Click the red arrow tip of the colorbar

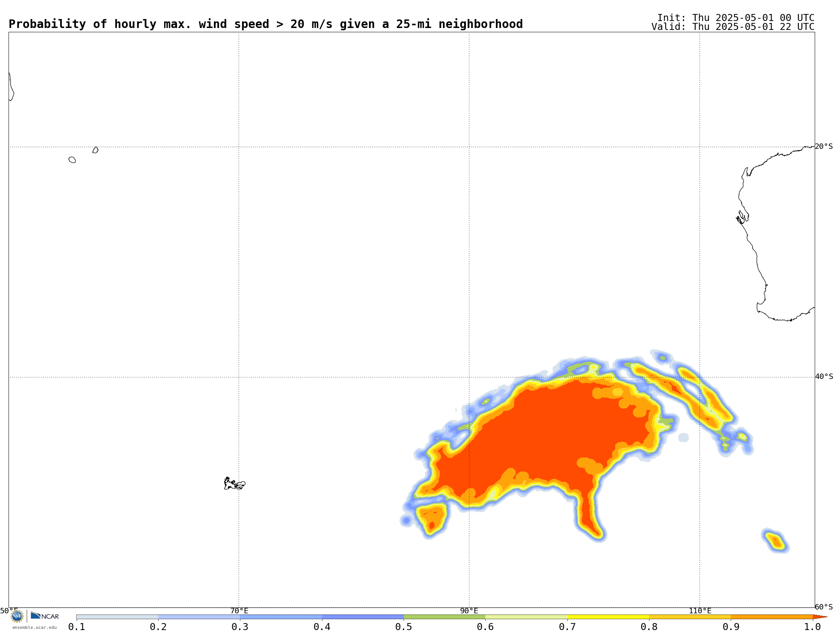pyautogui.click(x=819, y=617)
